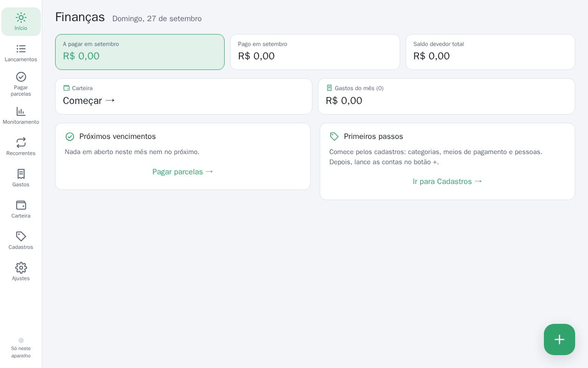The height and width of the screenshot is (368, 588).
Task: Click tag icon beside 'Primeiros passos'
Action: point(334,137)
